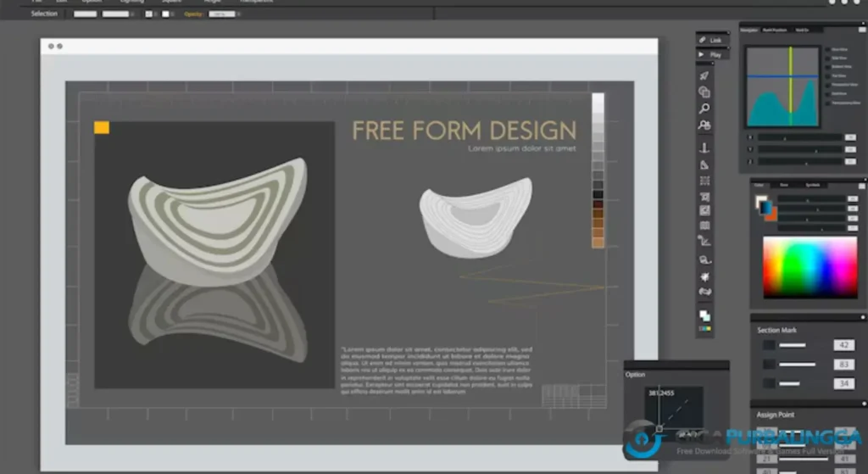Open the second Selection field dropdown
The width and height of the screenshot is (868, 474).
click(x=132, y=14)
